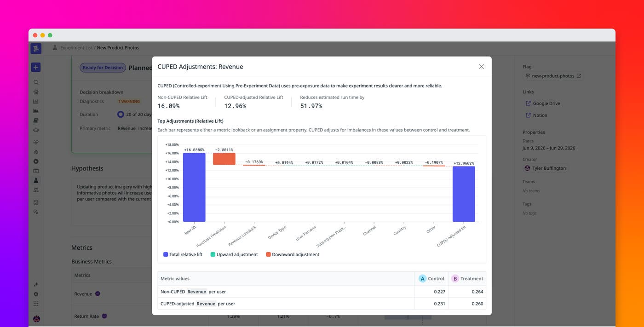Click the macOS yellow minimize window button
The image size is (644, 327).
43,35
